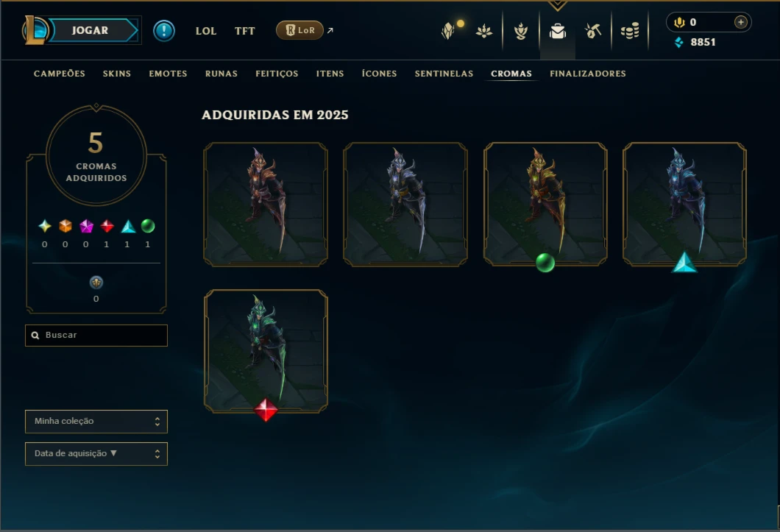Screen dimensions: 780x532
Task: Open the Collection briefcase icon
Action: pos(557,32)
